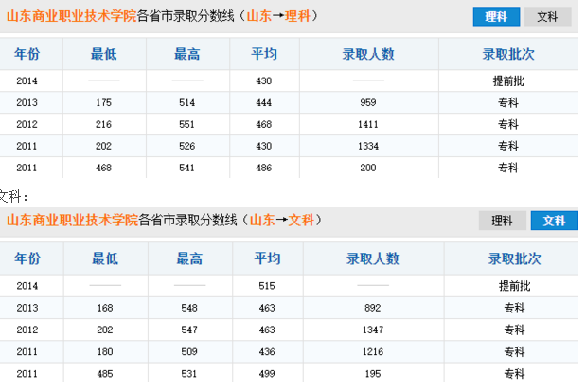The height and width of the screenshot is (392, 586).
Task: Select lowest score 168
Action: tap(105, 308)
